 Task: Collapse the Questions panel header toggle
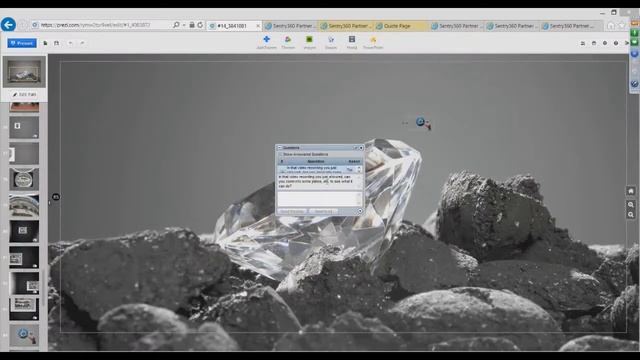[x=280, y=148]
